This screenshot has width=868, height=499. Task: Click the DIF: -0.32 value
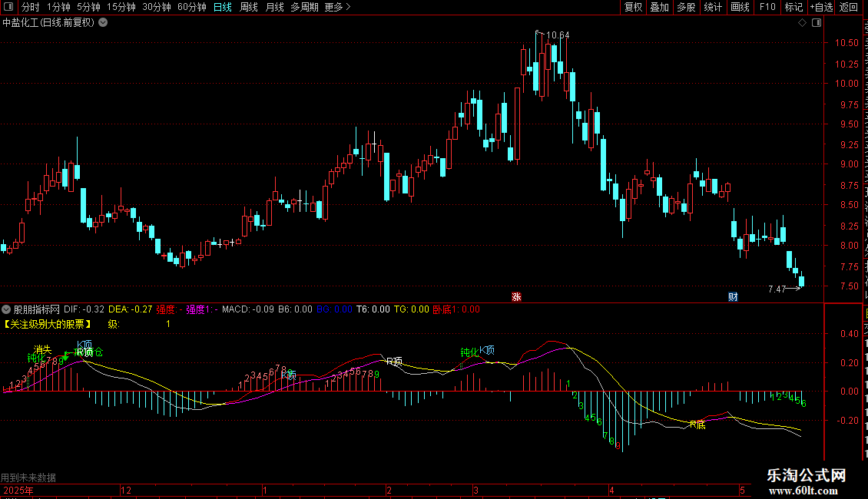[x=84, y=309]
